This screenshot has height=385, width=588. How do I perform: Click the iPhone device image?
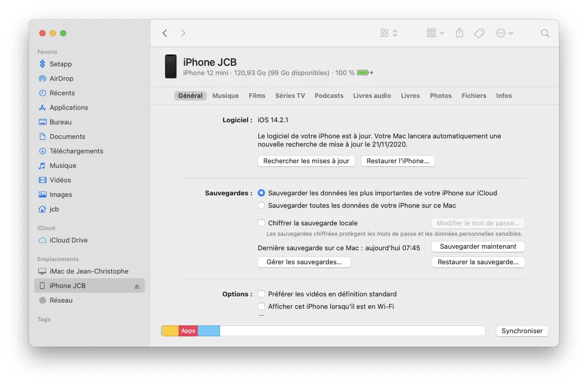pyautogui.click(x=171, y=66)
